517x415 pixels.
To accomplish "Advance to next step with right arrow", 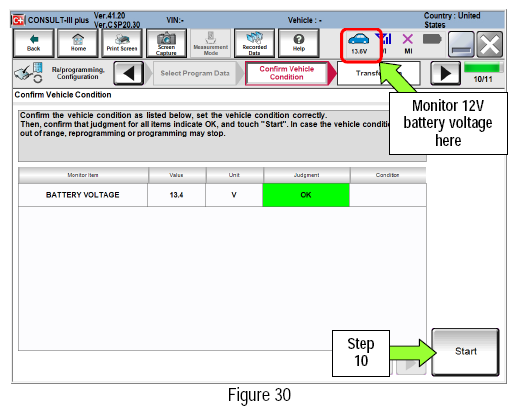I will pos(445,73).
